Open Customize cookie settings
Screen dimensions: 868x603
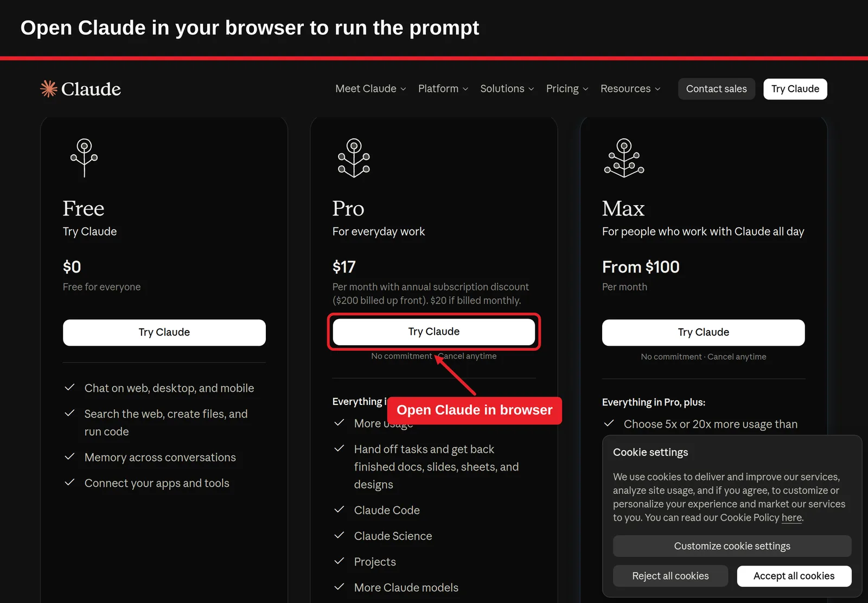coord(732,546)
